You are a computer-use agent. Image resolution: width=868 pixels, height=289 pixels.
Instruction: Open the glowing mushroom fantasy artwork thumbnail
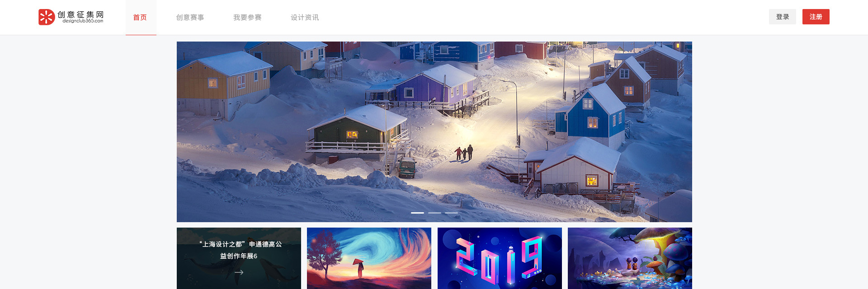(x=630, y=258)
